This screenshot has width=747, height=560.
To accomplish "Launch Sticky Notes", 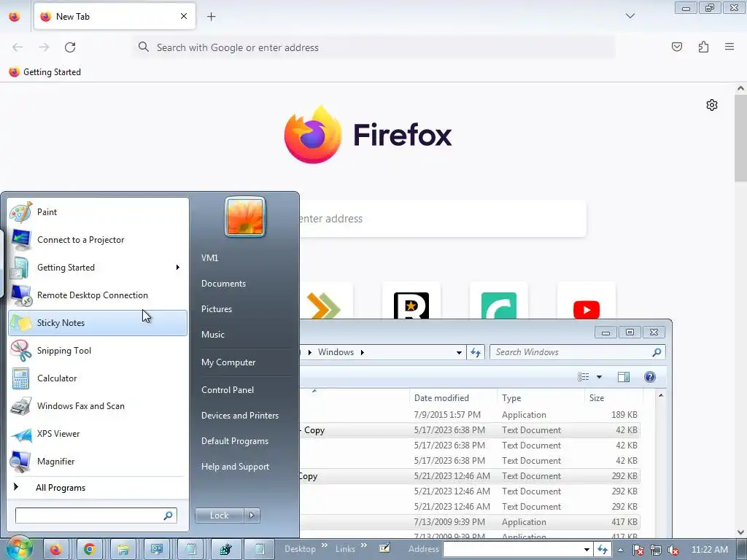I will 98,323.
